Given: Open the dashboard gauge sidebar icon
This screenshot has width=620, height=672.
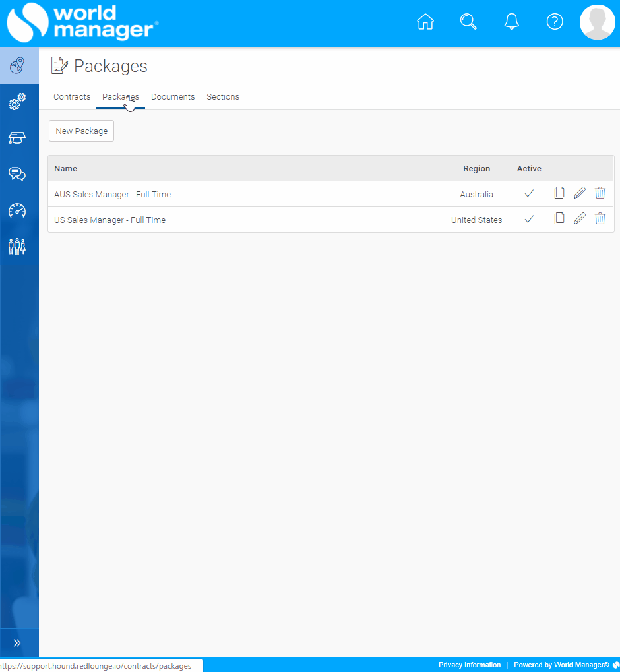Looking at the screenshot, I should click(17, 210).
